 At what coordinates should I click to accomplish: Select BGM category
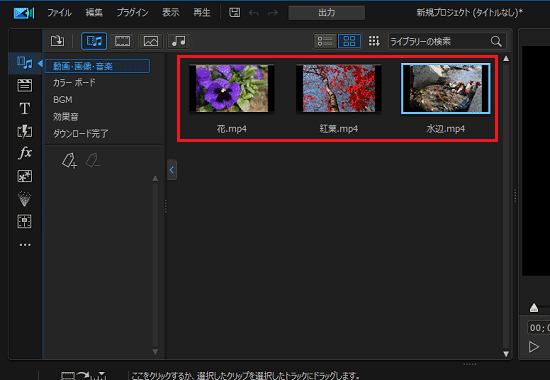[x=63, y=100]
